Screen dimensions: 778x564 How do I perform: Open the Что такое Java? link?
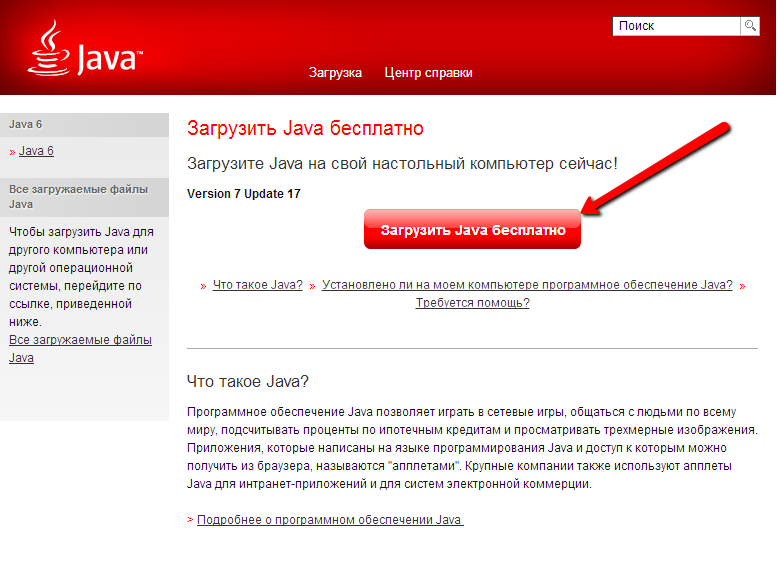point(258,285)
